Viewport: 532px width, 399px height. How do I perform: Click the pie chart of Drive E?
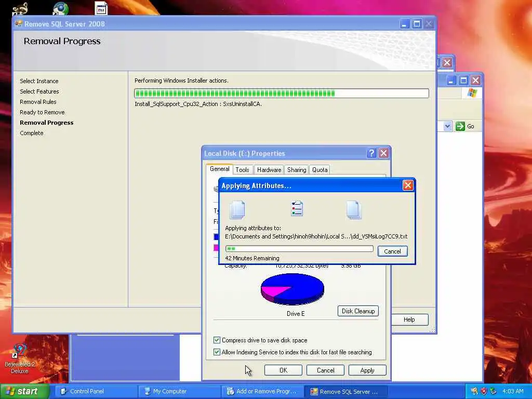point(292,289)
